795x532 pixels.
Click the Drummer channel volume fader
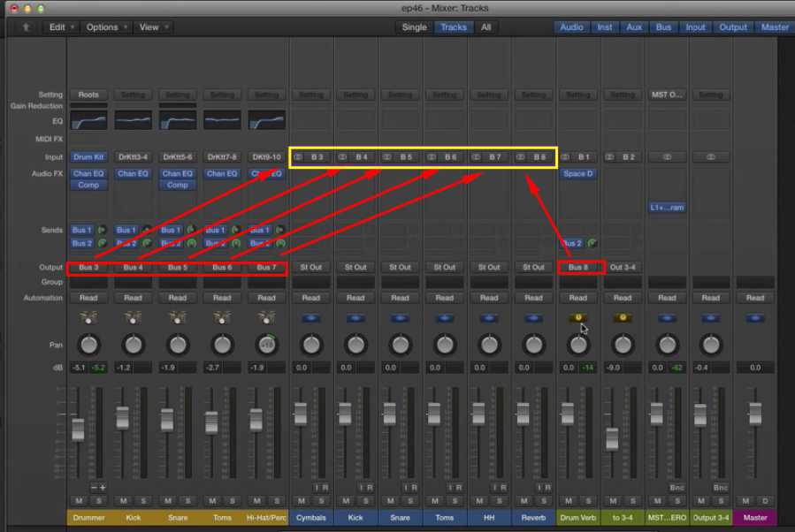point(78,429)
